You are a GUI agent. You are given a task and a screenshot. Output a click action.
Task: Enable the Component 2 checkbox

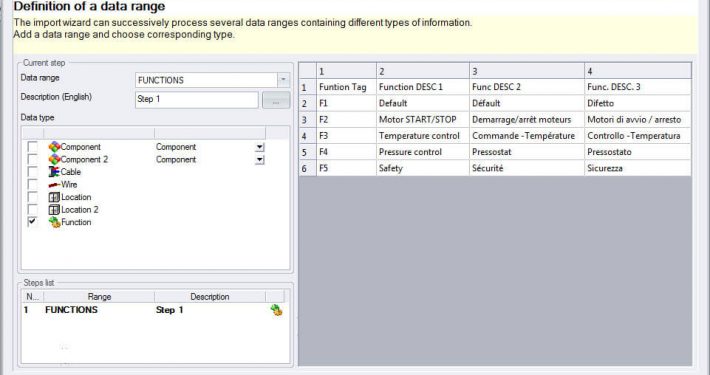[33, 159]
